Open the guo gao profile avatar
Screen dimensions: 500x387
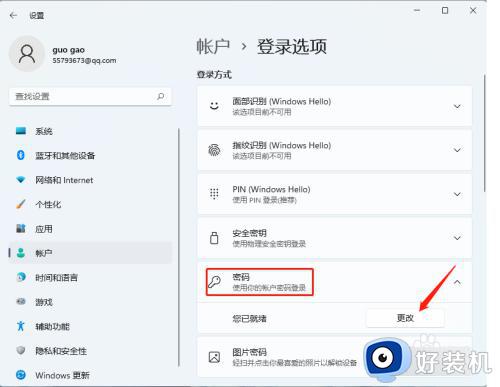[27, 54]
